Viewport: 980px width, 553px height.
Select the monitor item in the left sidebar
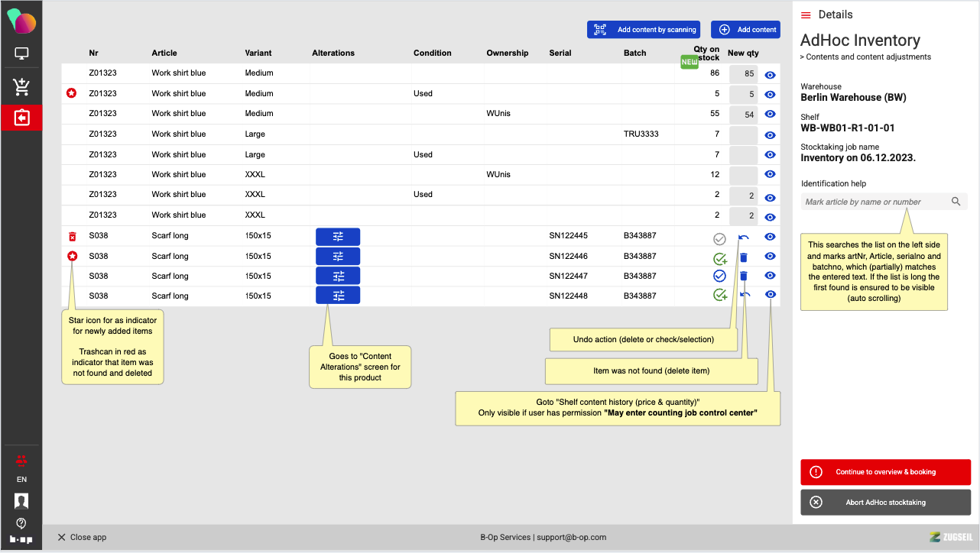pyautogui.click(x=21, y=54)
